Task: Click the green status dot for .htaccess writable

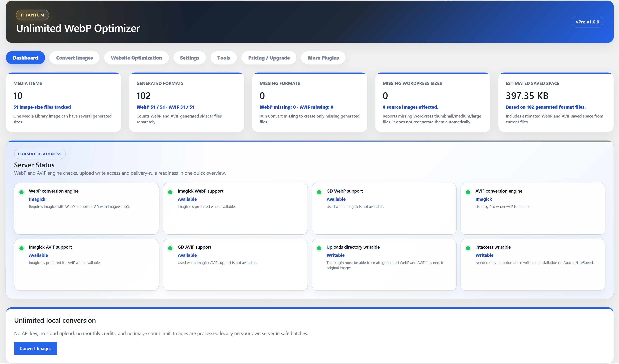Action: 468,248
